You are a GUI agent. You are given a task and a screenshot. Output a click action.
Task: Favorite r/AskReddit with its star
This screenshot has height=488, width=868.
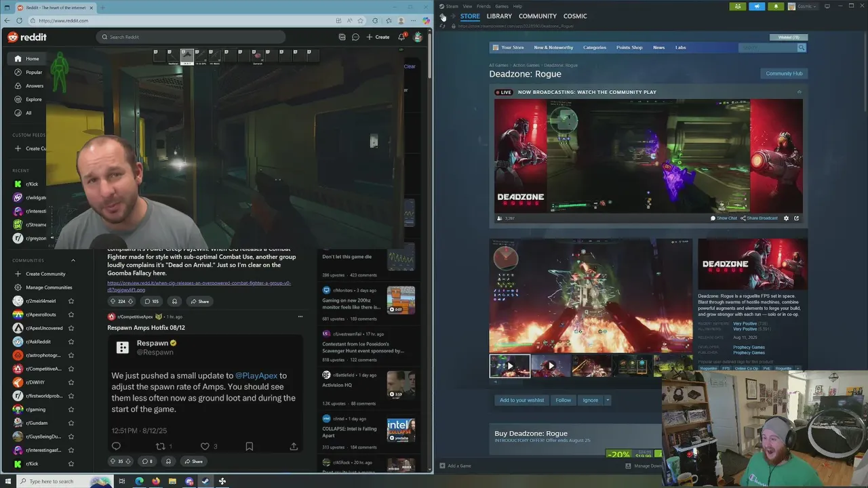(71, 342)
